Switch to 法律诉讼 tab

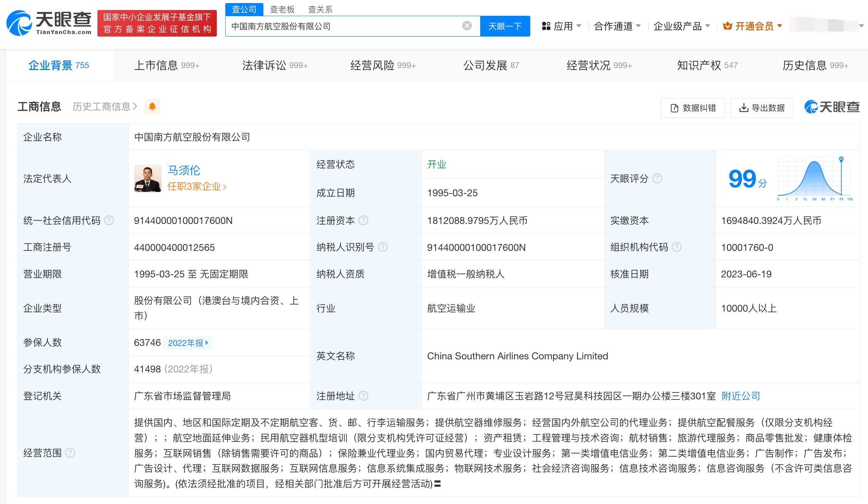point(275,65)
